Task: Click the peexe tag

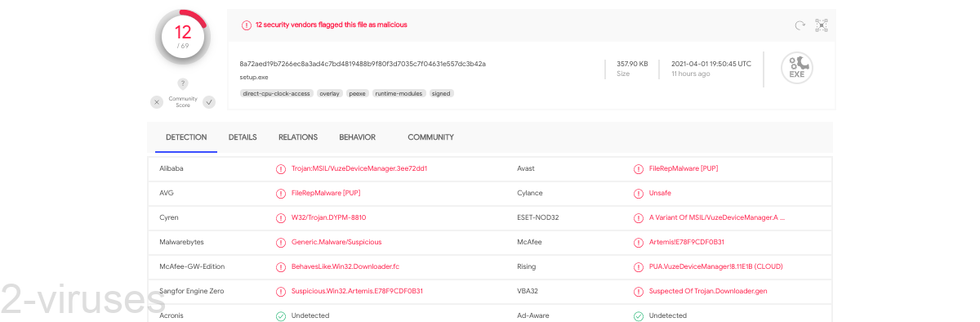Action: pyautogui.click(x=358, y=93)
